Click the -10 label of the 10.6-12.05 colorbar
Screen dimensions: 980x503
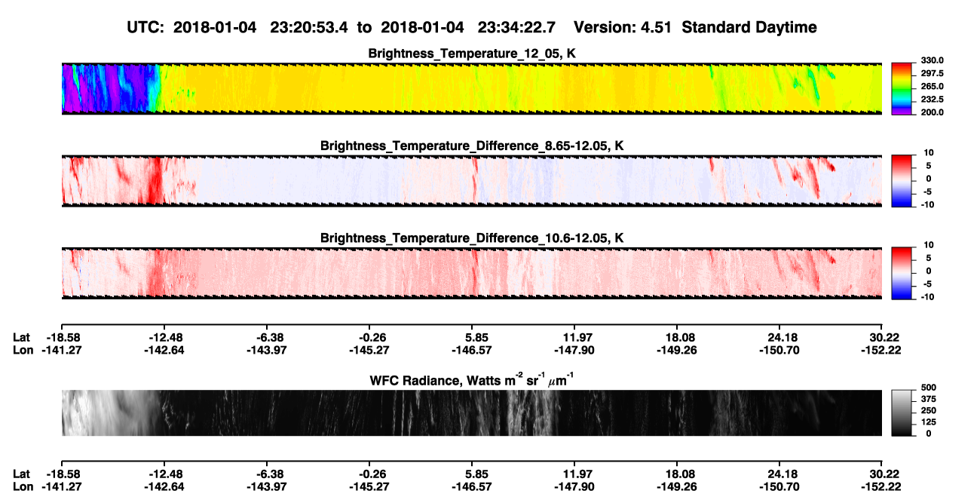click(x=927, y=296)
